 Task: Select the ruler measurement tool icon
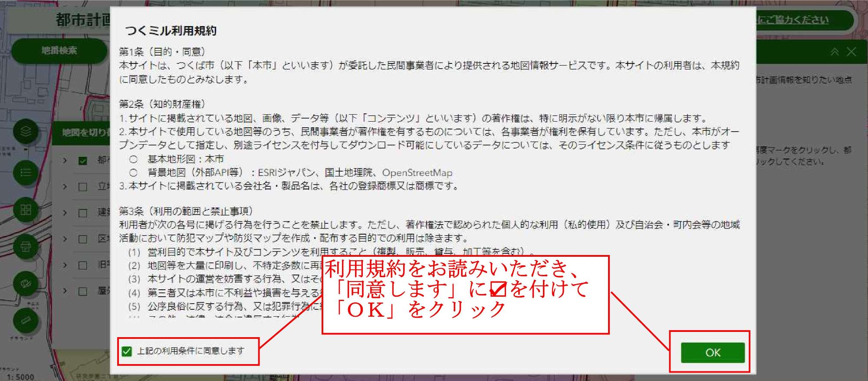coord(26,321)
